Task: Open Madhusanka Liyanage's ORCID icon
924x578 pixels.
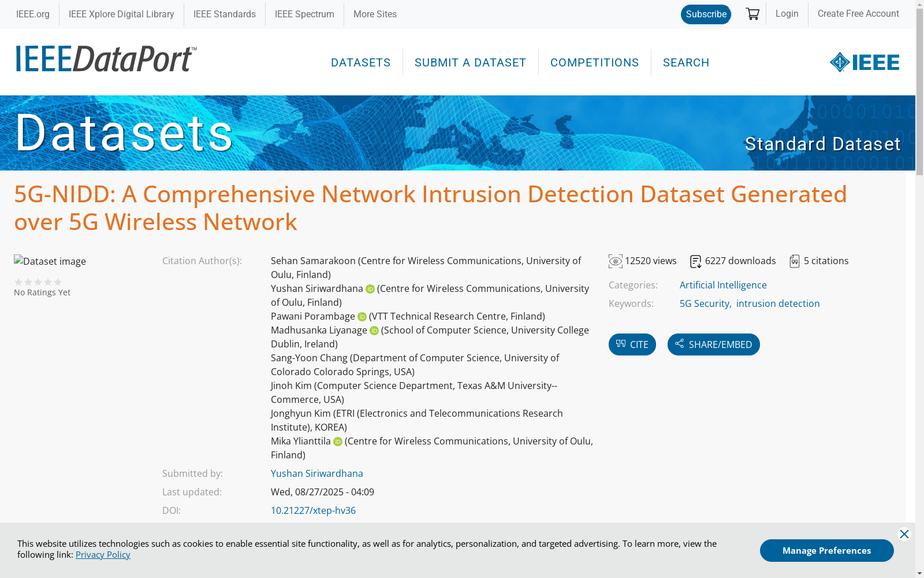Action: [x=374, y=331]
